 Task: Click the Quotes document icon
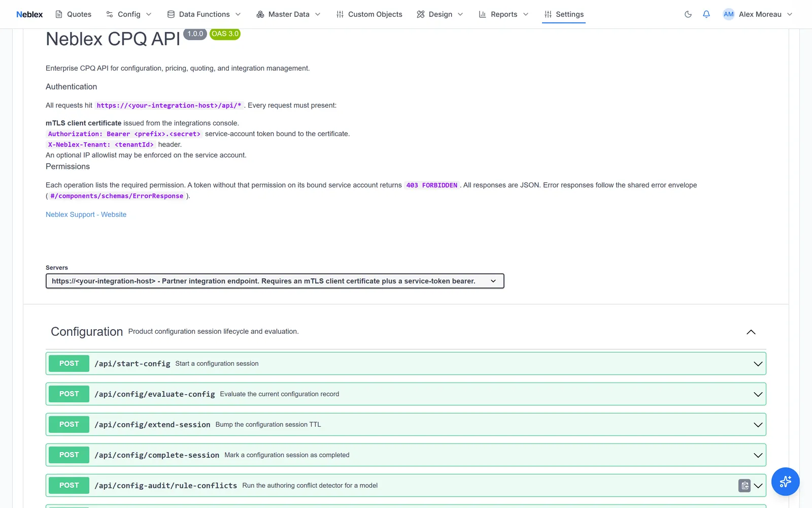(59, 14)
